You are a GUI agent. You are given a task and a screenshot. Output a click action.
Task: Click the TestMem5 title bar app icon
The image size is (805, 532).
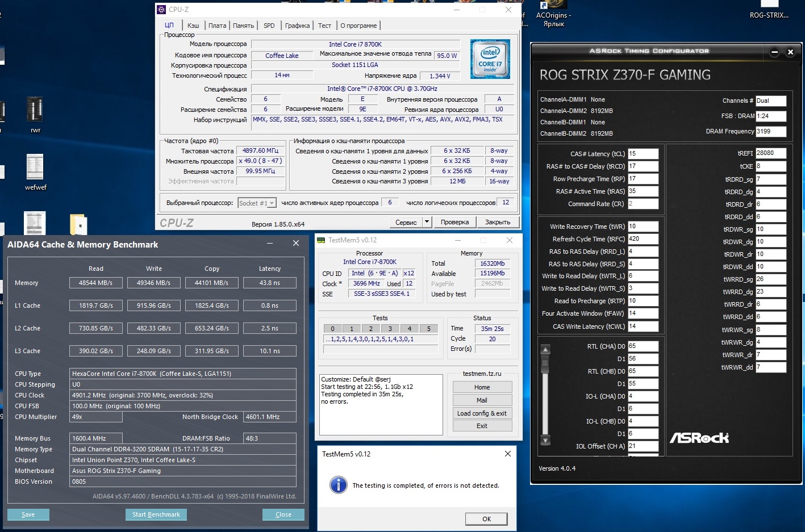[321, 240]
